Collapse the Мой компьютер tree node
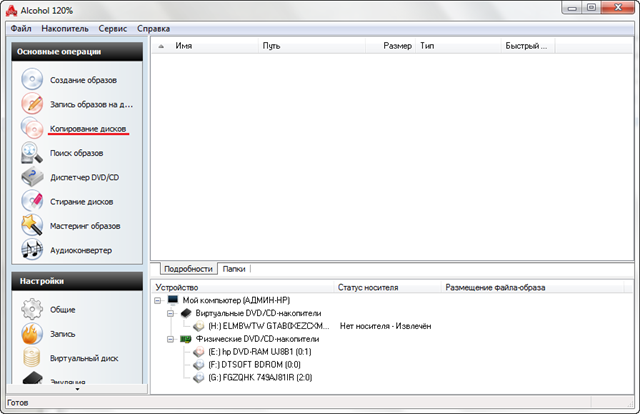 [x=157, y=300]
